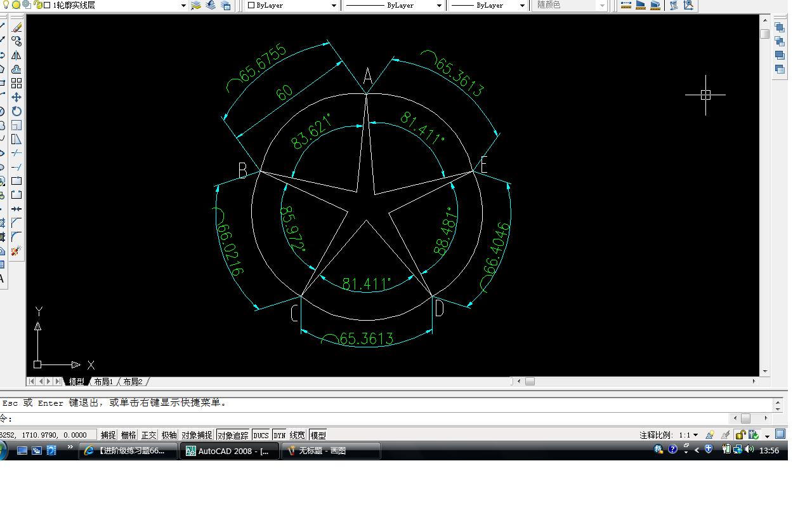Image resolution: width=812 pixels, height=508 pixels.
Task: Select the Array tool
Action: [x=16, y=83]
